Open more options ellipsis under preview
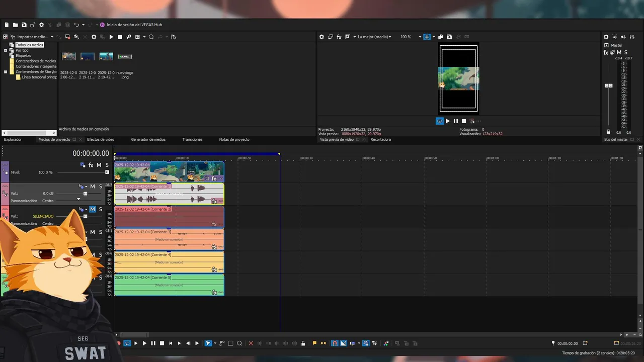Image resolution: width=644 pixels, height=362 pixels. click(x=478, y=121)
